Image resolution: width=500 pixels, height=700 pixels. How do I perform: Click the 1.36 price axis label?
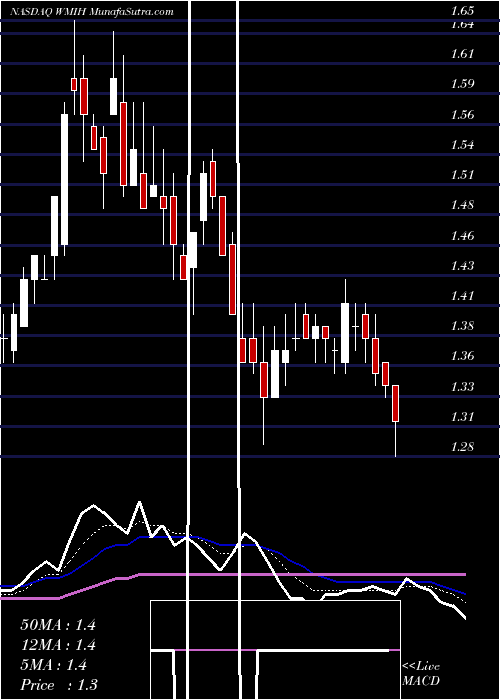(462, 356)
